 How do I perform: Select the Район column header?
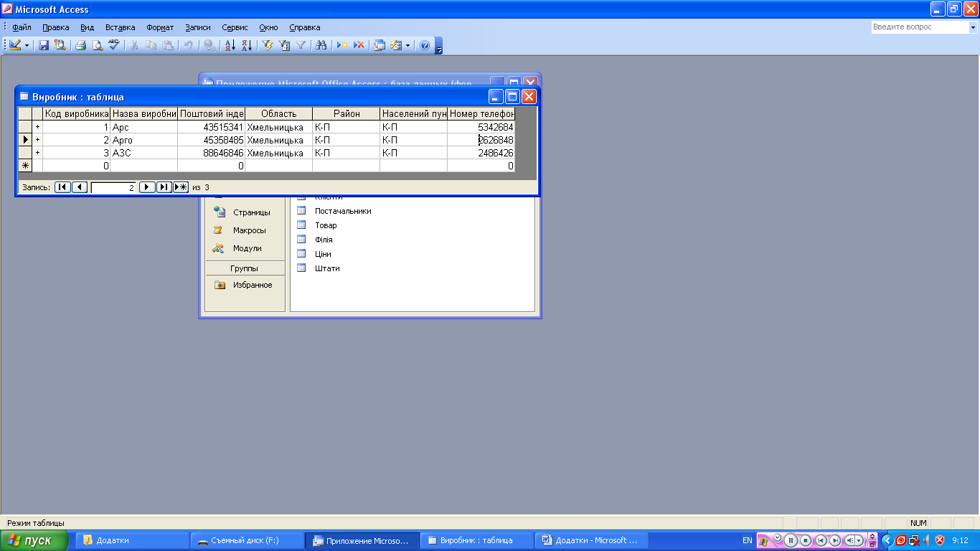[x=347, y=113]
